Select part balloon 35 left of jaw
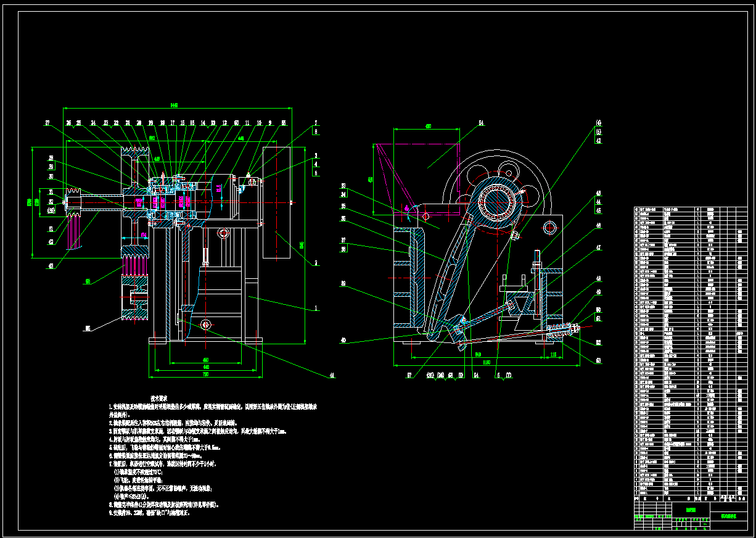This screenshot has width=756, height=538. [x=343, y=207]
